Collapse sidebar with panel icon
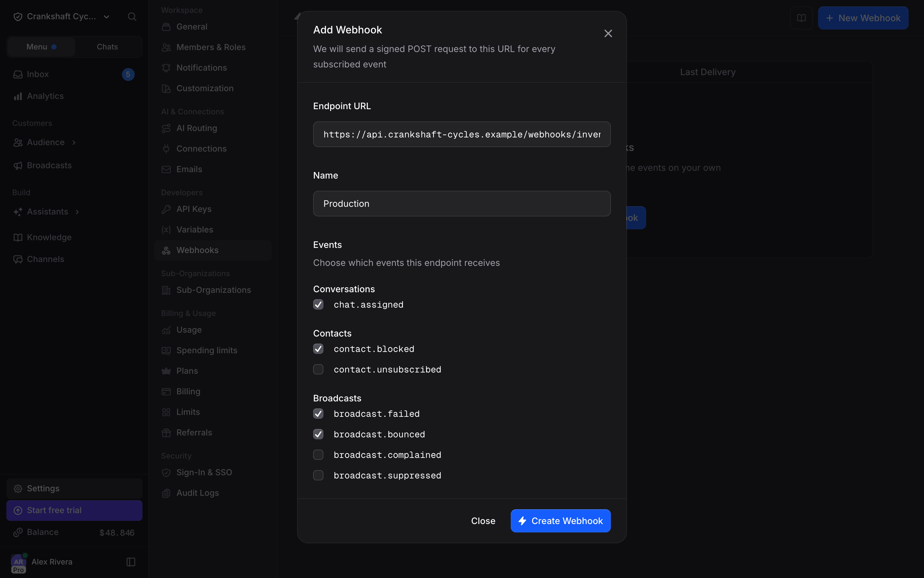 click(x=131, y=562)
